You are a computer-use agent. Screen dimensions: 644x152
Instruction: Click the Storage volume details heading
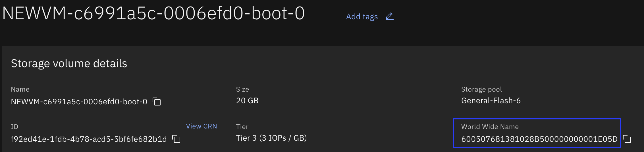coord(69,64)
